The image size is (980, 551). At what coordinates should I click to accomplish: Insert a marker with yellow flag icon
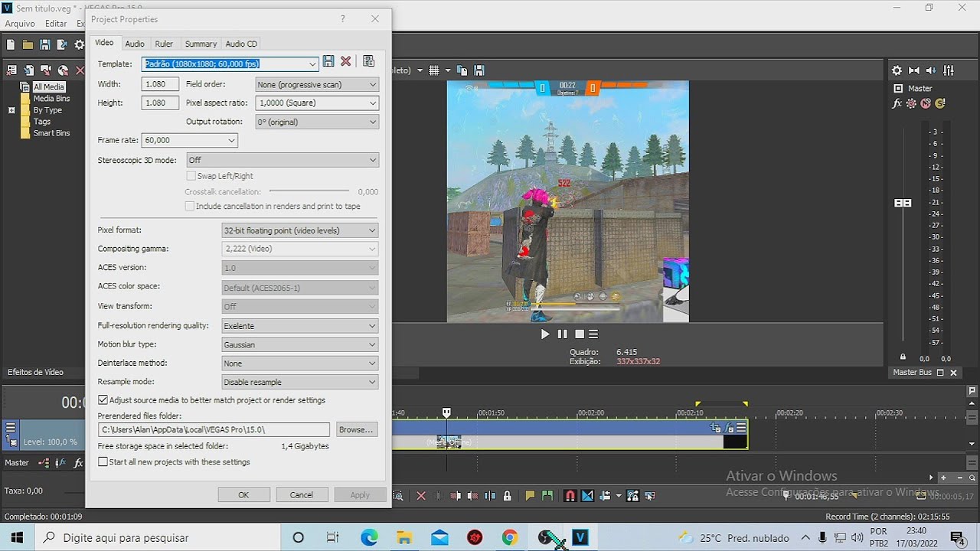530,496
